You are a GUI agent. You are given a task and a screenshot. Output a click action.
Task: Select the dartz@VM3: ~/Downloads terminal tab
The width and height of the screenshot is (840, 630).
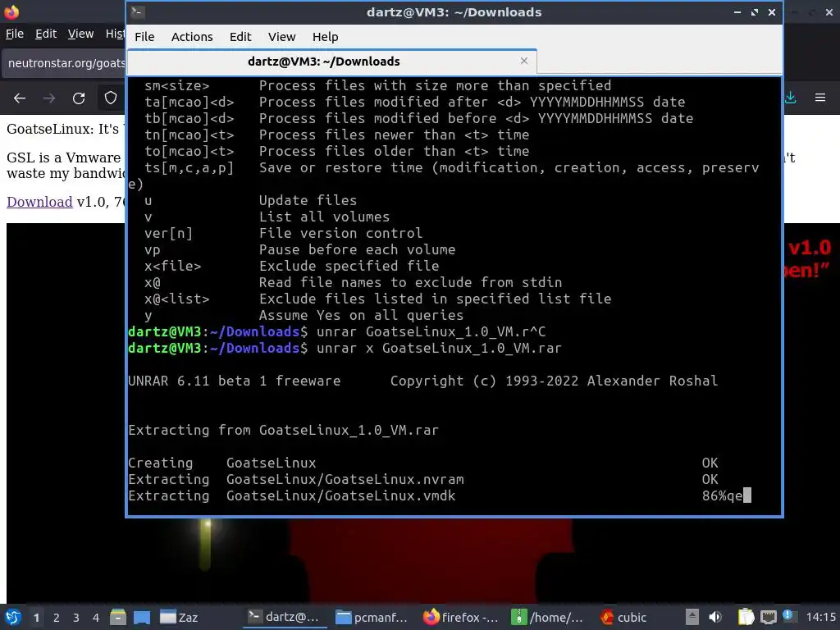[x=331, y=62]
